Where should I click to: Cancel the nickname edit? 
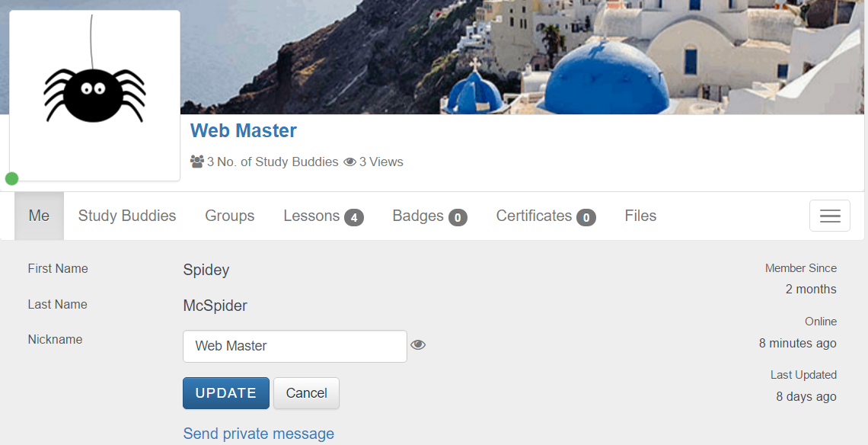click(306, 393)
